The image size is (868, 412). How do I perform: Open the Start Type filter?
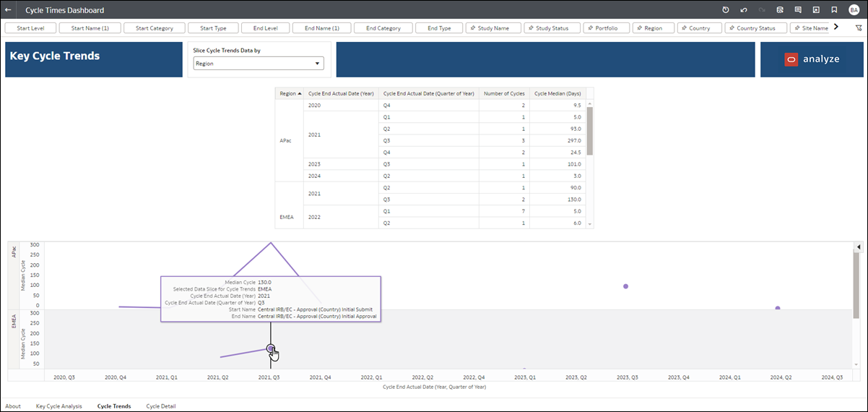coord(213,28)
